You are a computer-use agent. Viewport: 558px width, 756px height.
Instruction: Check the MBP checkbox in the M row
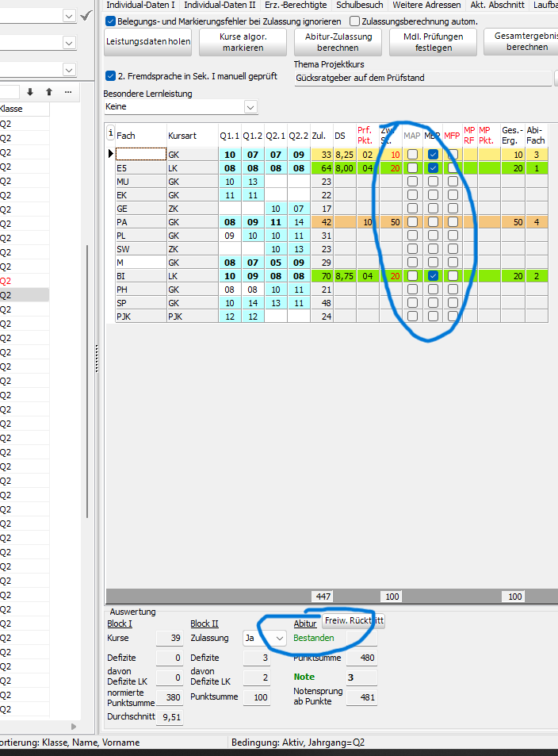click(x=434, y=263)
